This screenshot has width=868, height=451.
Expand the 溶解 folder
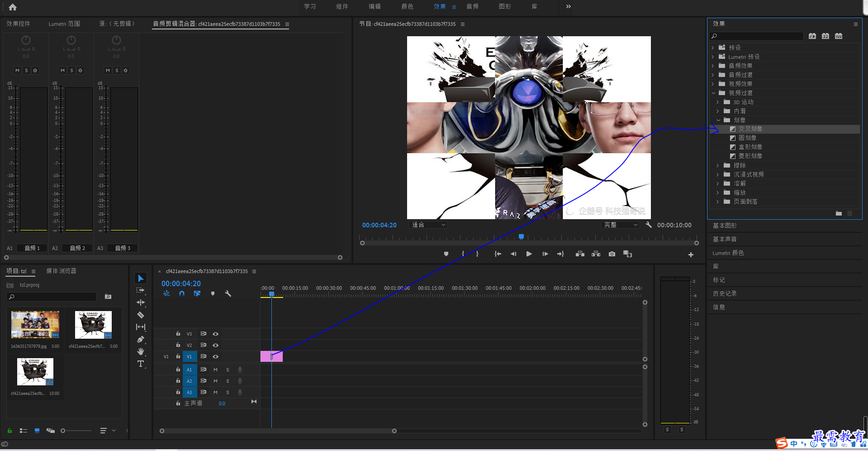click(718, 183)
